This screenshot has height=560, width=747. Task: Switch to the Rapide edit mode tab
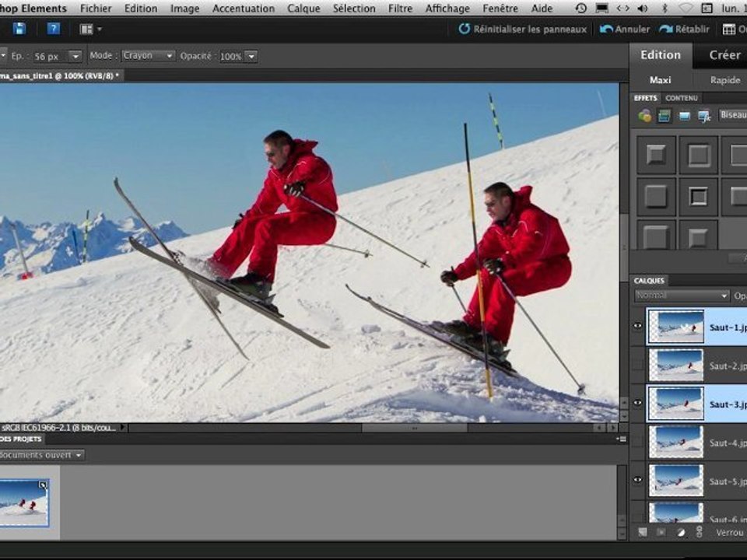coord(724,80)
